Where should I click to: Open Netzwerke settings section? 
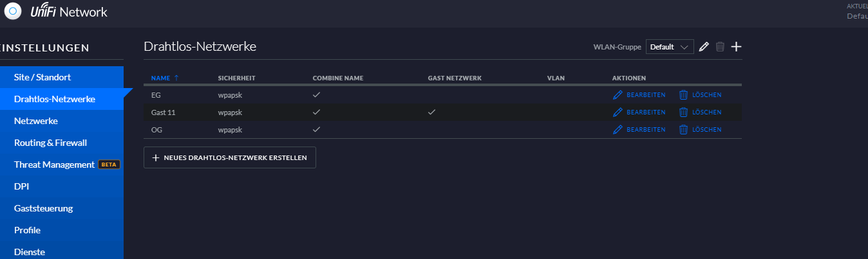(36, 121)
